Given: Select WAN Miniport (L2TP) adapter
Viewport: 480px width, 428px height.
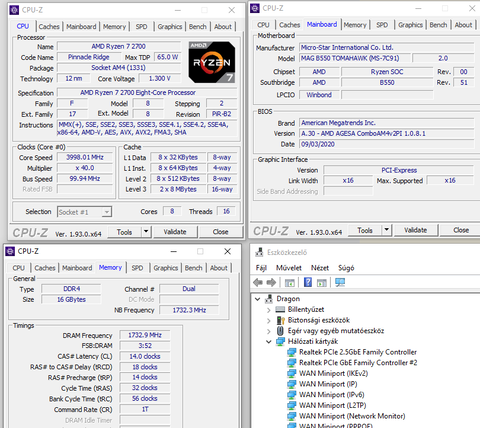Looking at the screenshot, I should click(332, 405).
